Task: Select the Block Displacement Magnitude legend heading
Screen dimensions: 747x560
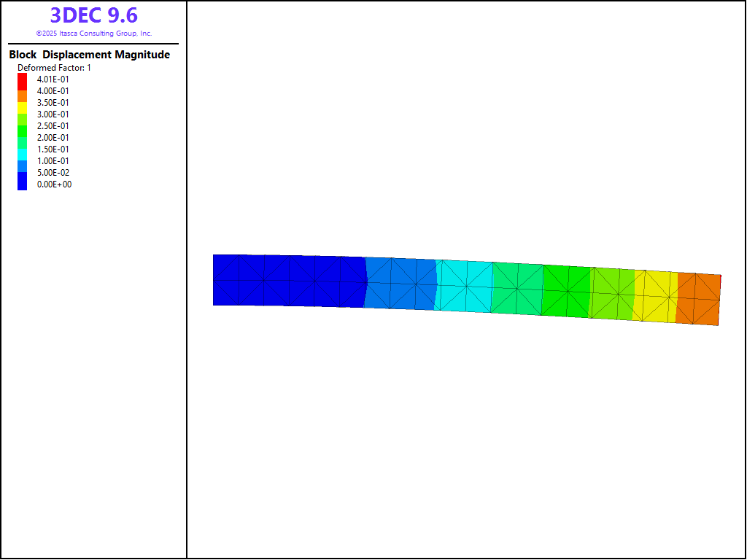Action: point(89,55)
